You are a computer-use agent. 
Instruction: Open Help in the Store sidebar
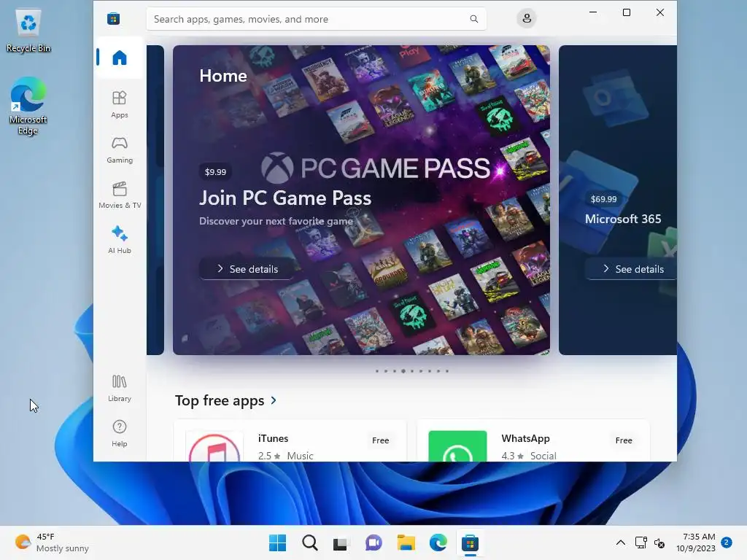tap(120, 433)
